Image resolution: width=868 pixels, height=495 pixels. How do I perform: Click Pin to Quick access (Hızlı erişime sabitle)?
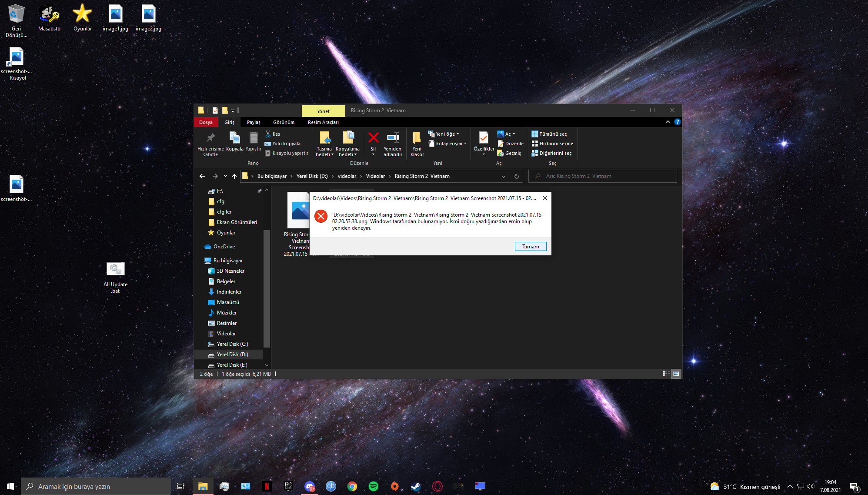210,144
